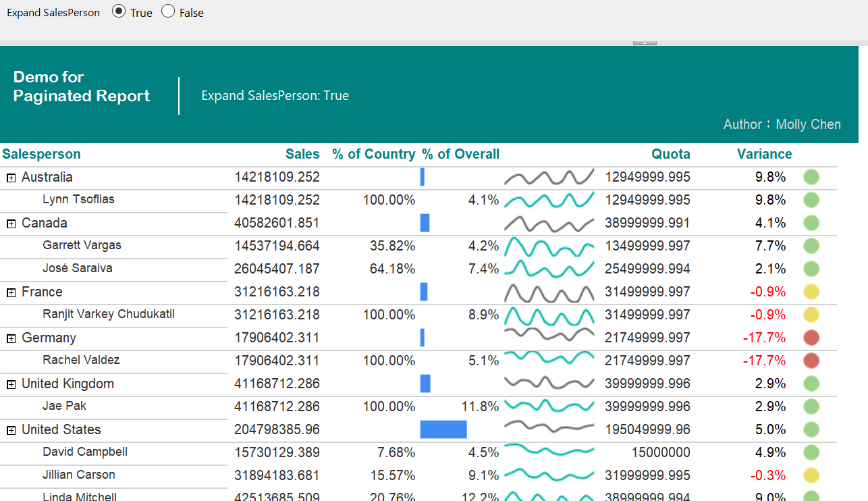Click the red KPI indicator for Germany
Viewport: 868px width, 501px height.
[811, 338]
